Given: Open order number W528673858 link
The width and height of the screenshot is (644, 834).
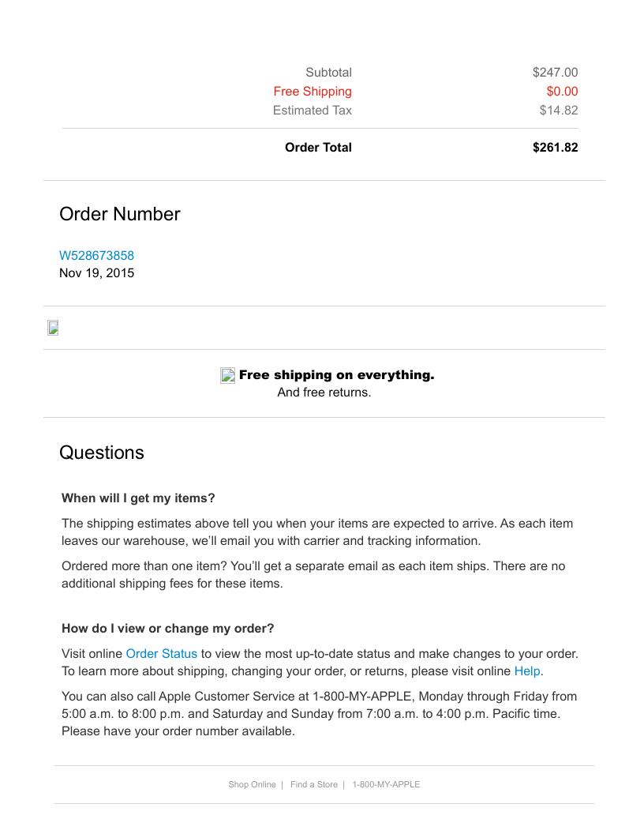Looking at the screenshot, I should 96,256.
